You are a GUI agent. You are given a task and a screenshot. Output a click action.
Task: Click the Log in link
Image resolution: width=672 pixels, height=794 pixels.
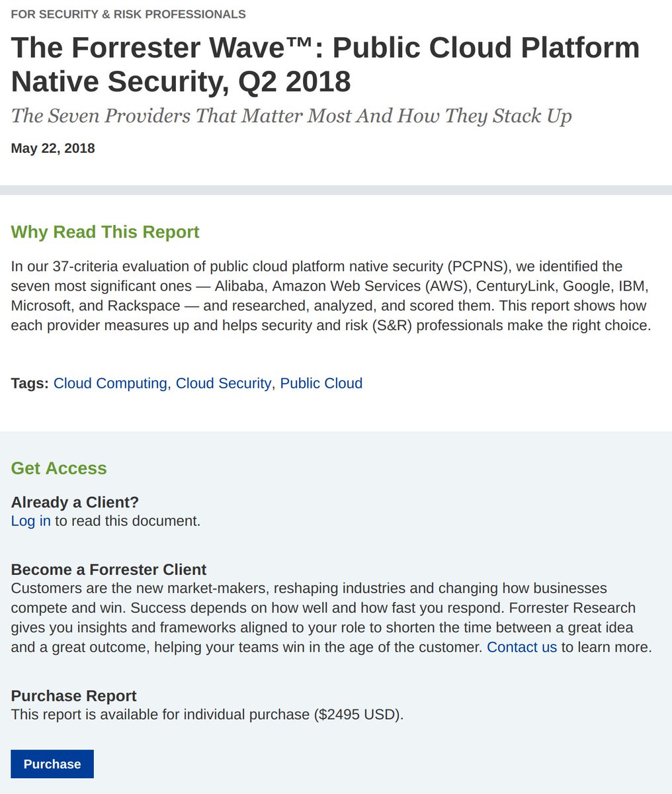[30, 521]
